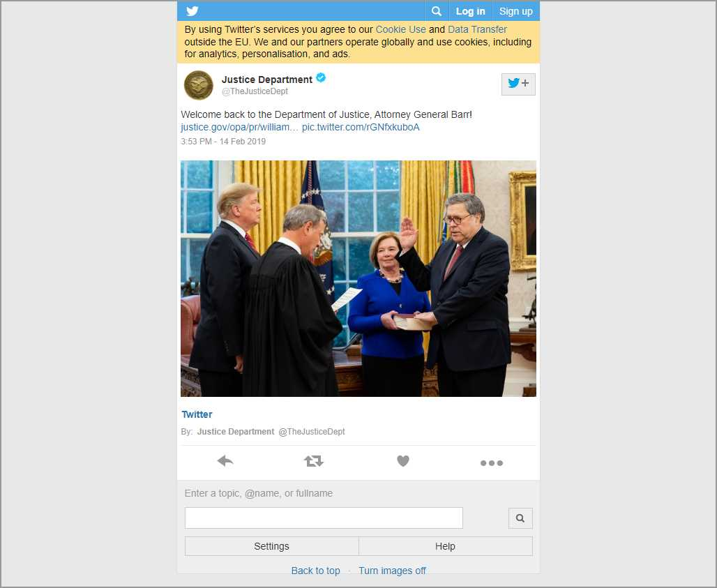Submit search with bottom magnifier button
Screen dimensions: 717x588
pos(520,518)
